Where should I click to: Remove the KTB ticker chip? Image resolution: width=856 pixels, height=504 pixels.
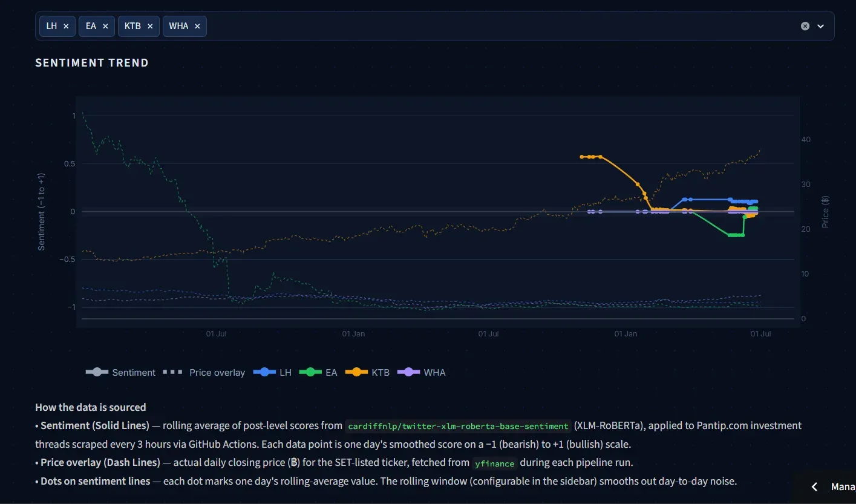150,27
